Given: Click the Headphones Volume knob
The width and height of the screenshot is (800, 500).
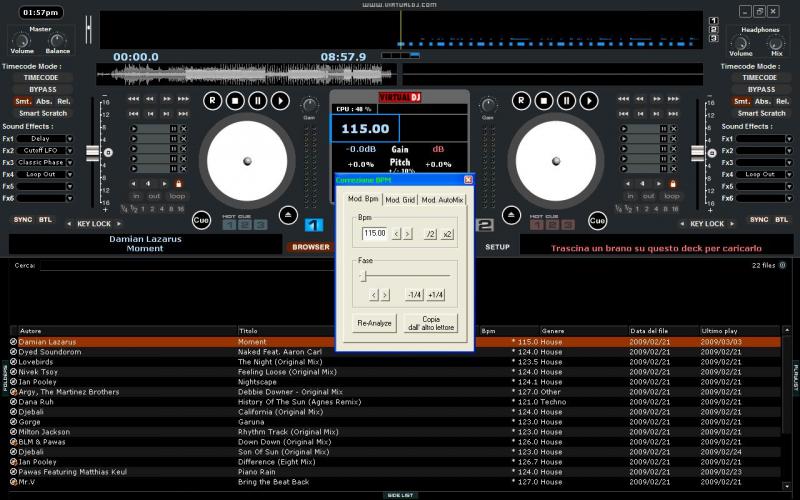Looking at the screenshot, I should [x=740, y=43].
